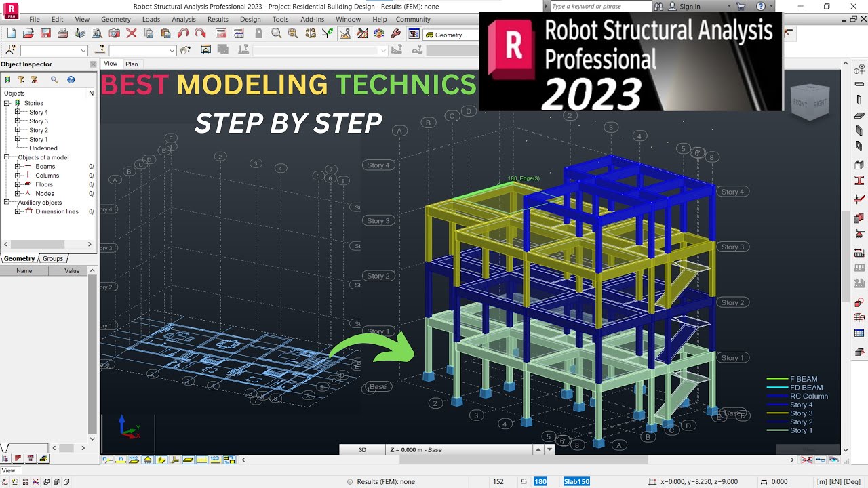
Task: Toggle local systems display icon
Action: coord(175,460)
